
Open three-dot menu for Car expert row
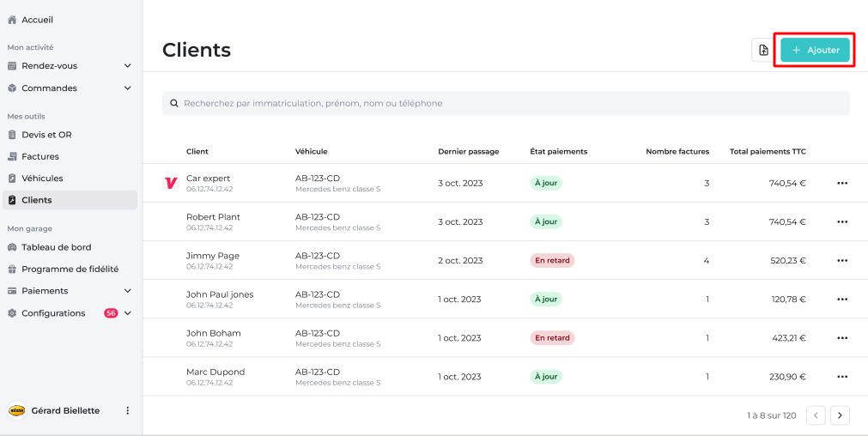tap(841, 183)
